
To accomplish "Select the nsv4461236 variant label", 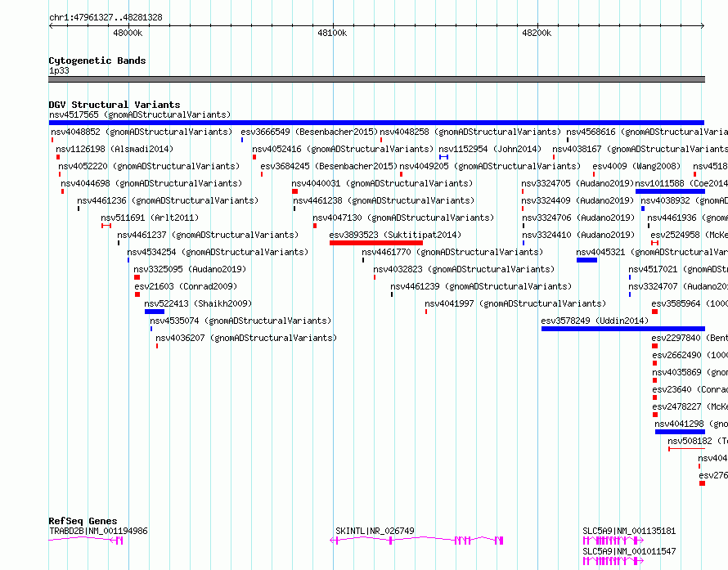I will [x=168, y=200].
